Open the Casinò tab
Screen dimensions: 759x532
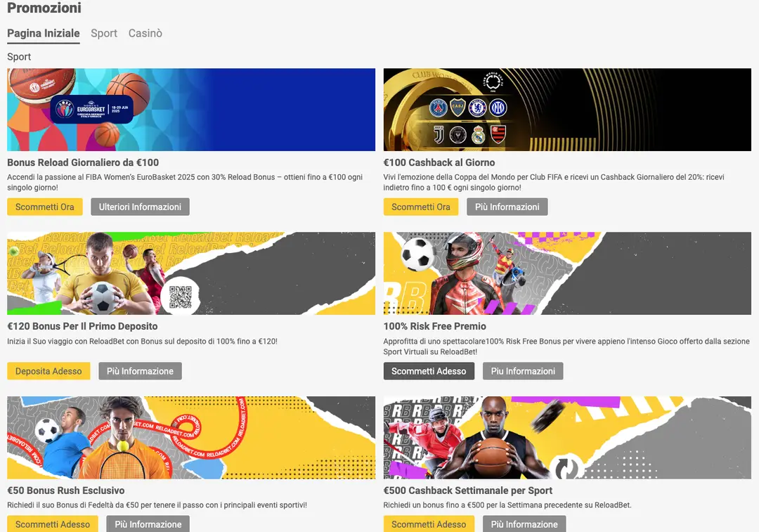(x=145, y=33)
